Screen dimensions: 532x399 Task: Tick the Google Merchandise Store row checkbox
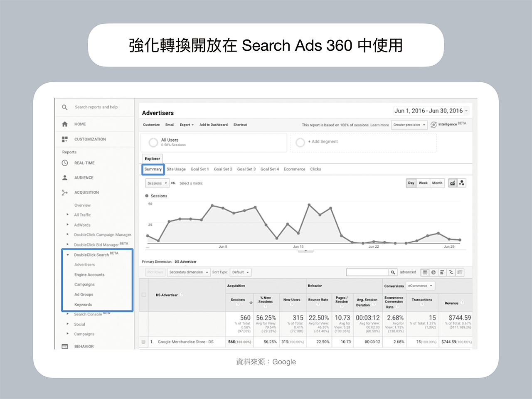point(143,342)
